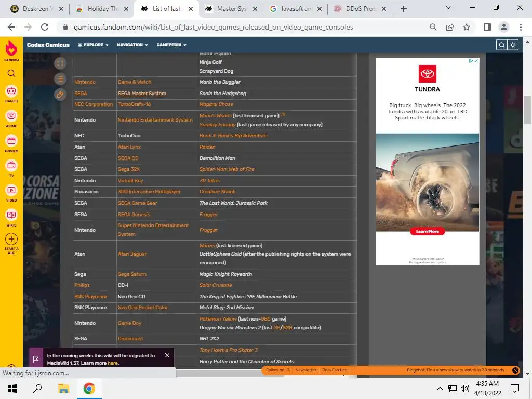
Task: Open a new browser tab
Action: [x=403, y=9]
